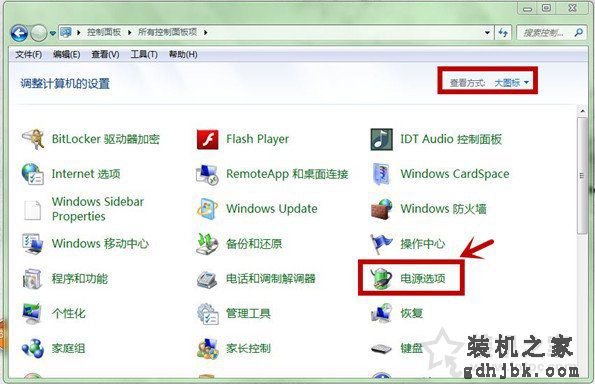Expand the 所有控制面板项 breadcrumb arrow

205,33
